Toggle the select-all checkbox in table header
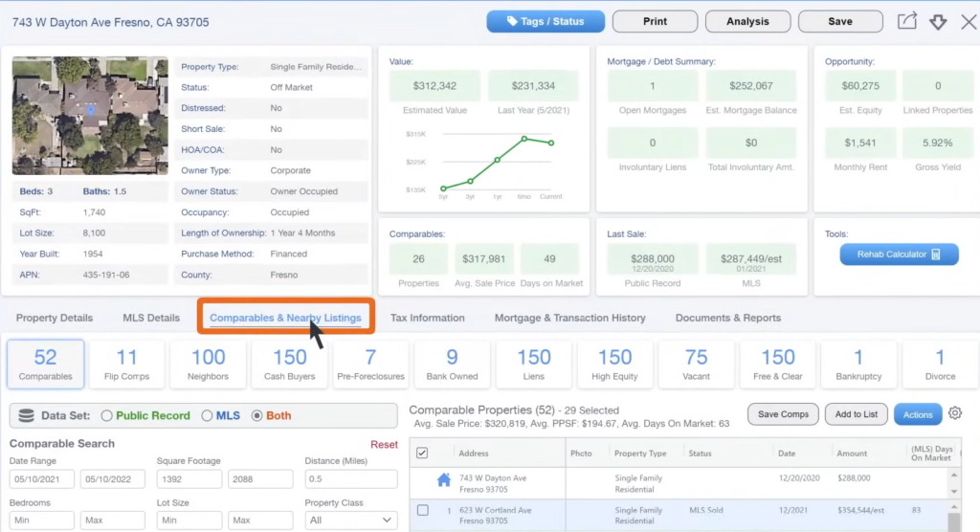This screenshot has height=532, width=980. [423, 453]
